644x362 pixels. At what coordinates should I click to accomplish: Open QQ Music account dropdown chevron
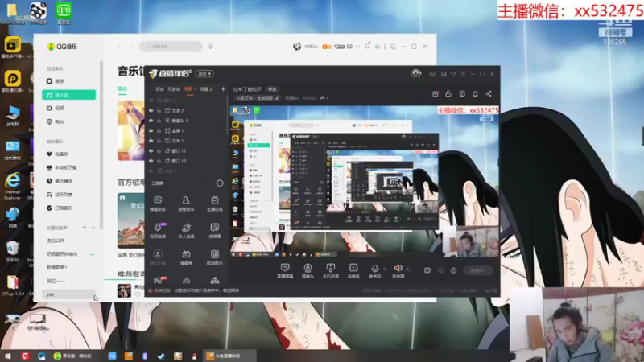click(357, 47)
